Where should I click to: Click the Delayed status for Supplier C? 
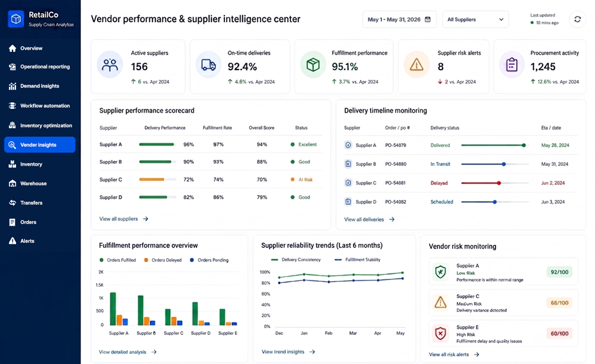pyautogui.click(x=439, y=183)
